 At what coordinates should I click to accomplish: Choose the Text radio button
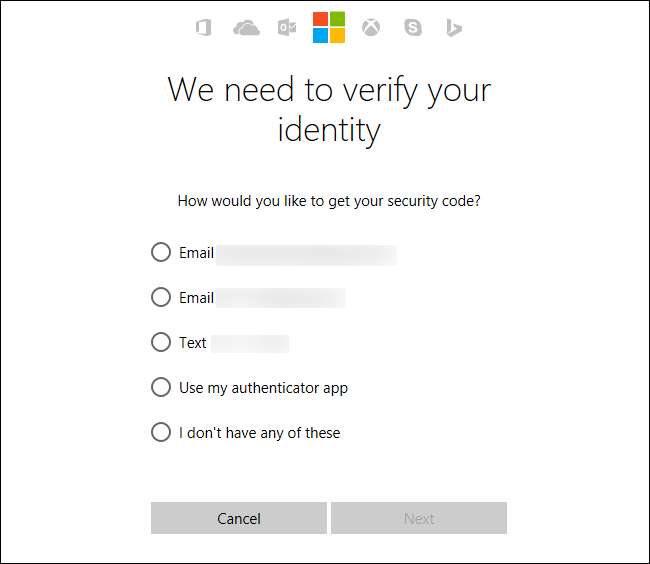pyautogui.click(x=161, y=342)
